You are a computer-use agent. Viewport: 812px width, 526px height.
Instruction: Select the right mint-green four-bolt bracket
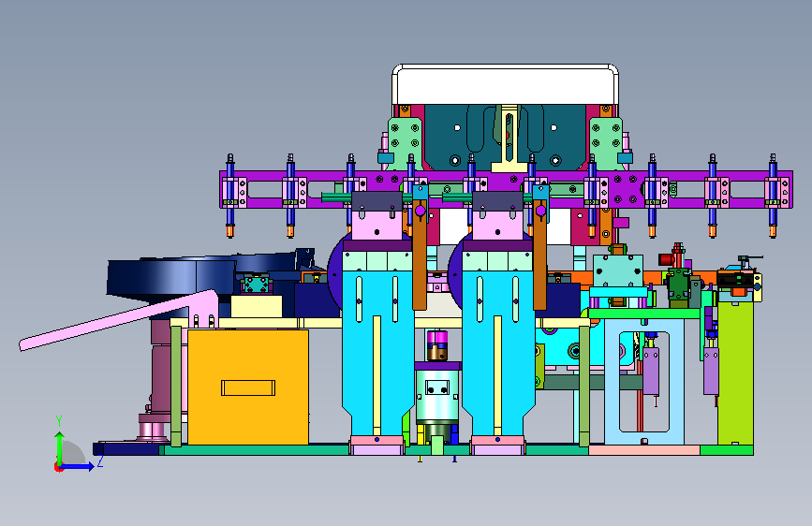[606, 143]
